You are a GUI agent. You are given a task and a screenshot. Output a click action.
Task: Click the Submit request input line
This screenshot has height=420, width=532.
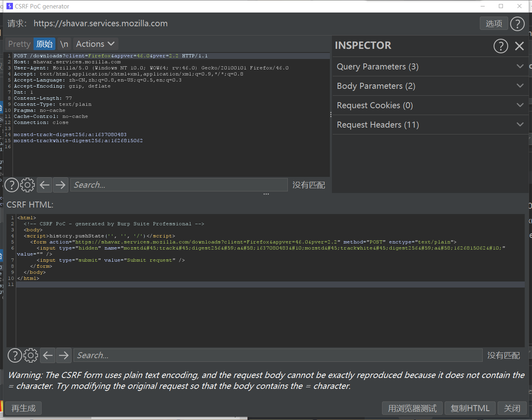[x=111, y=260]
